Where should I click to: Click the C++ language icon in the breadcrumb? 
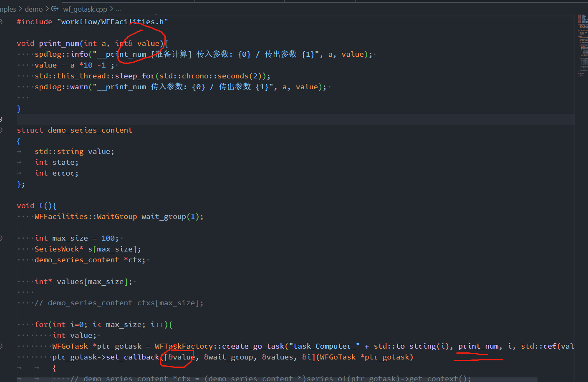(x=54, y=9)
